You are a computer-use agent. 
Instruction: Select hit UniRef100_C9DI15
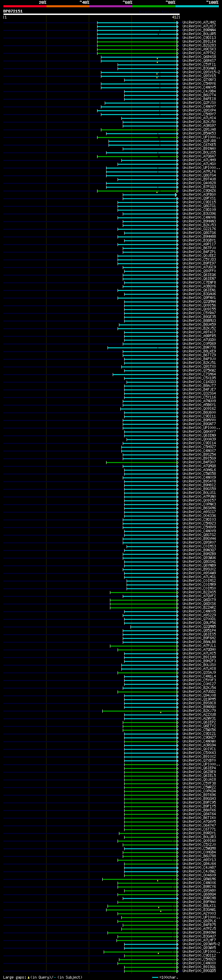(x=199, y=202)
